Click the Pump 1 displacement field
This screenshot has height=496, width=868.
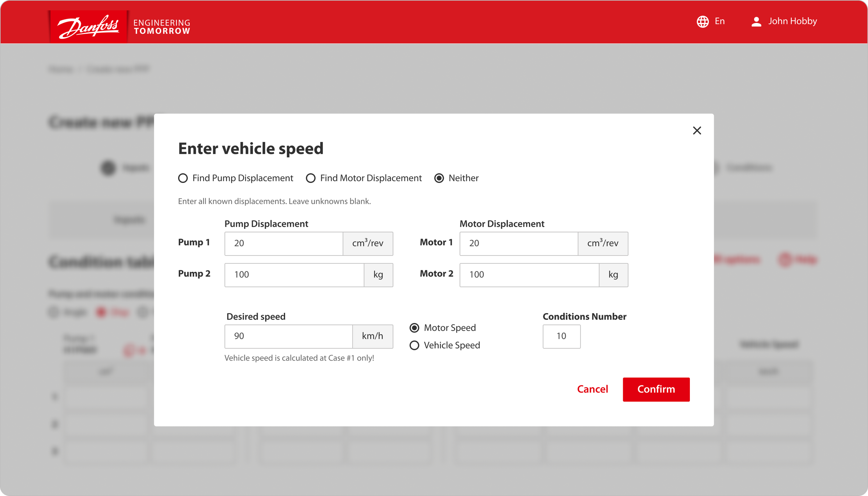click(x=283, y=243)
